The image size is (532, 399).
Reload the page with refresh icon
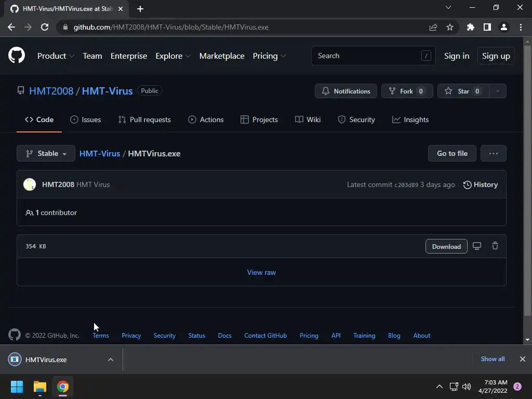(45, 27)
